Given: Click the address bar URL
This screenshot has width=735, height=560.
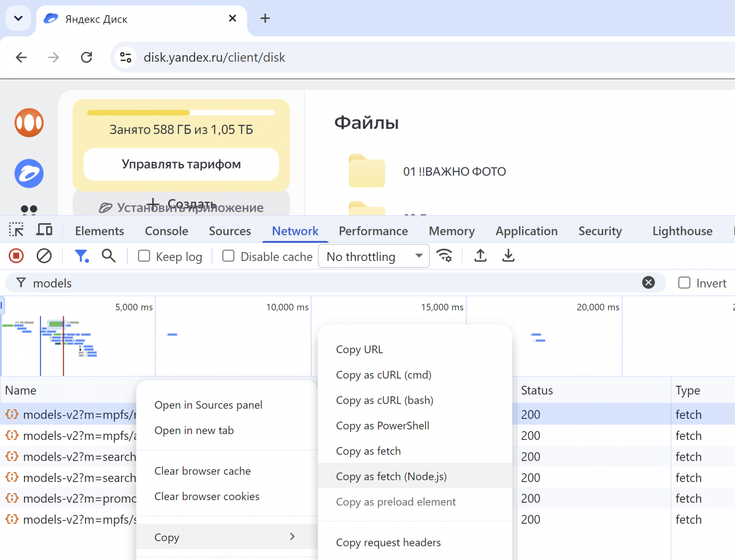Looking at the screenshot, I should pyautogui.click(x=214, y=57).
